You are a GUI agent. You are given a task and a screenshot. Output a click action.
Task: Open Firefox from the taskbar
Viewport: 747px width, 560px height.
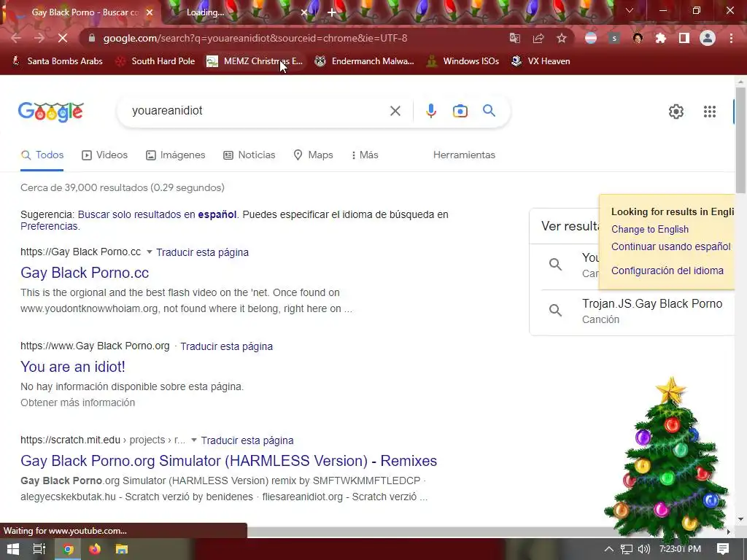95,549
